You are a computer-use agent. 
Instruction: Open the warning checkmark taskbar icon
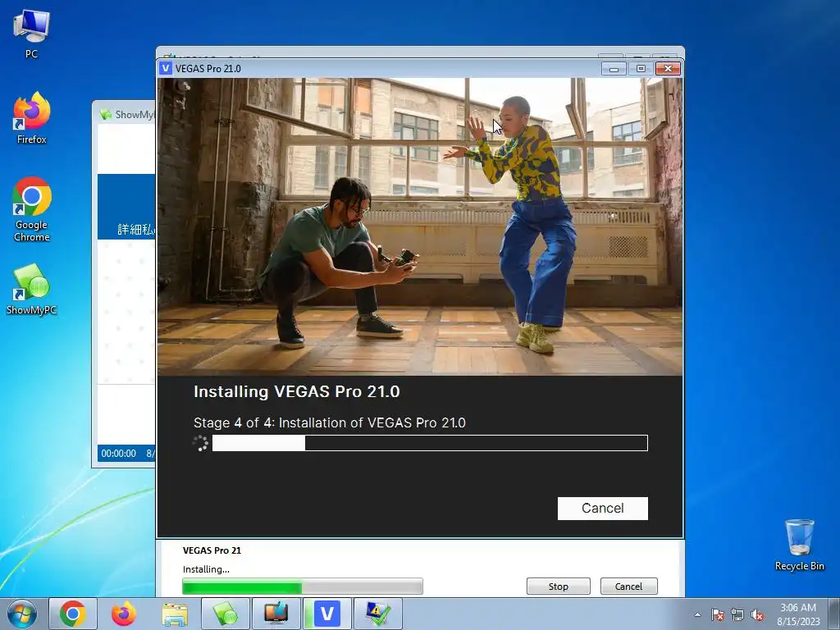point(378,614)
